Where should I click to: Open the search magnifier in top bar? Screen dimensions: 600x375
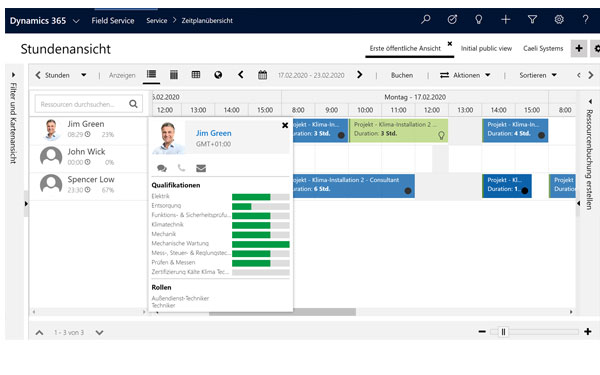click(x=426, y=19)
